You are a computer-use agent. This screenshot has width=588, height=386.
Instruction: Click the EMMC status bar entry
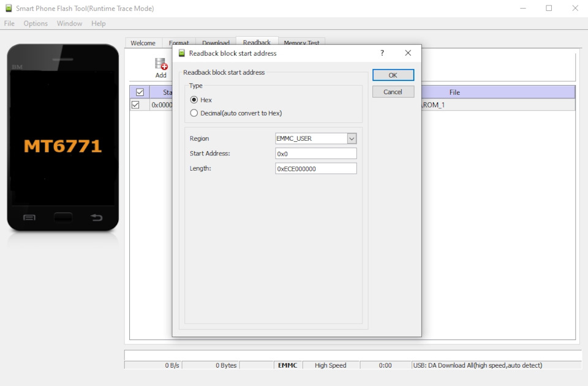click(x=288, y=365)
